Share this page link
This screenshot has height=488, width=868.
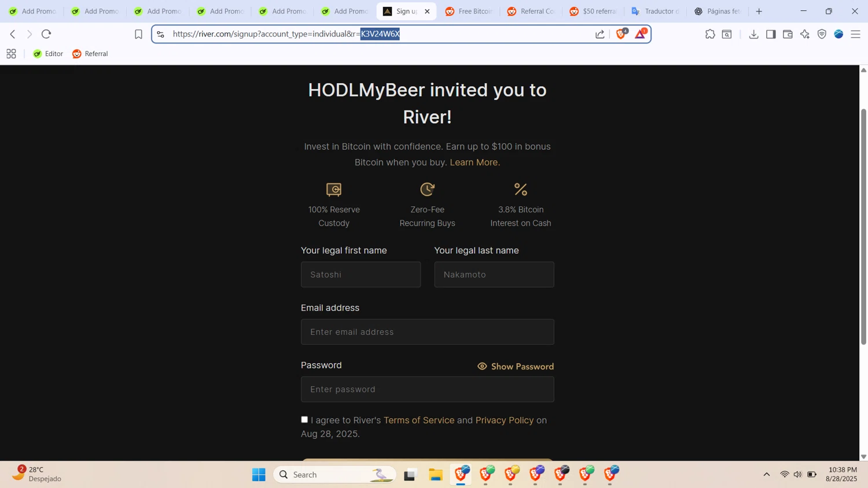[600, 34]
